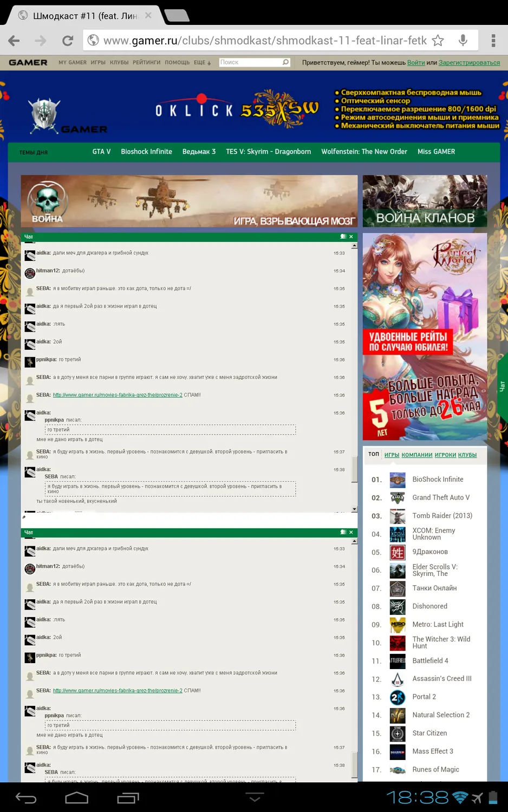
Task: Click chat bubble icon in second chat header
Action: click(343, 532)
